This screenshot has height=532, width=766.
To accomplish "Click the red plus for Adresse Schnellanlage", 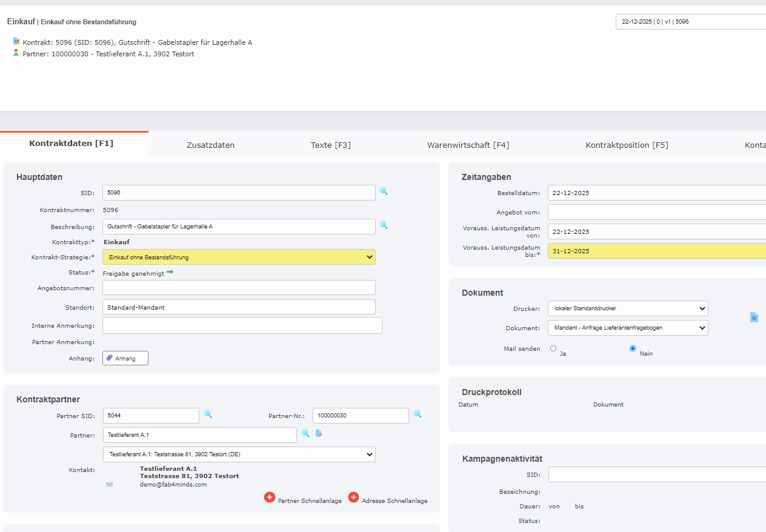I will pyautogui.click(x=354, y=497).
